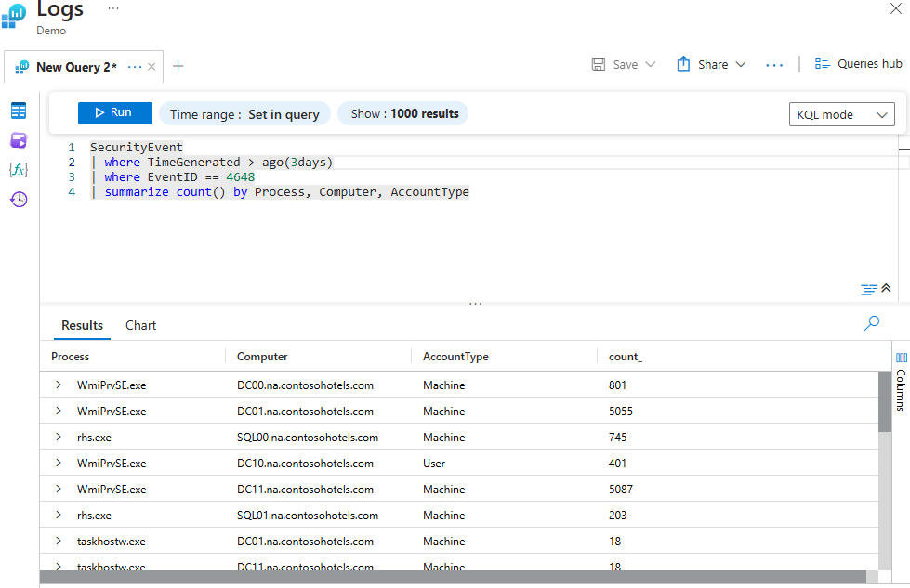Click cell DC10.na.contosohotels.com
The image size is (910, 588).
(x=305, y=464)
